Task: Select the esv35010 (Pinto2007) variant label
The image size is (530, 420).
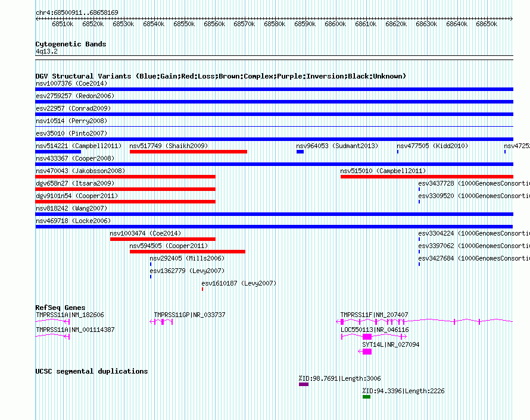Action: tap(71, 133)
